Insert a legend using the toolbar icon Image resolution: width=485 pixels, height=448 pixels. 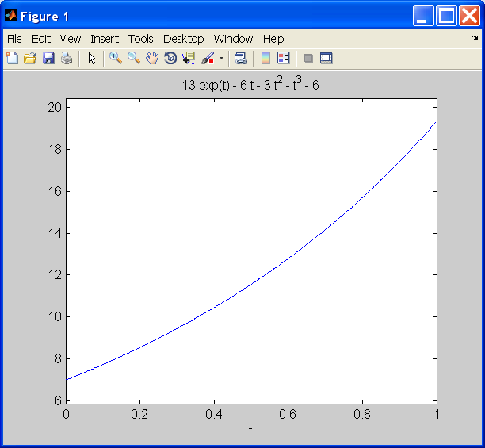point(284,58)
